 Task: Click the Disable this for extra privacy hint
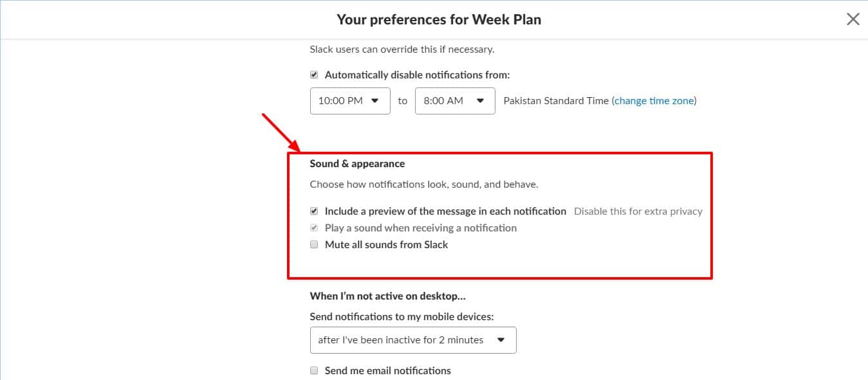(x=638, y=212)
